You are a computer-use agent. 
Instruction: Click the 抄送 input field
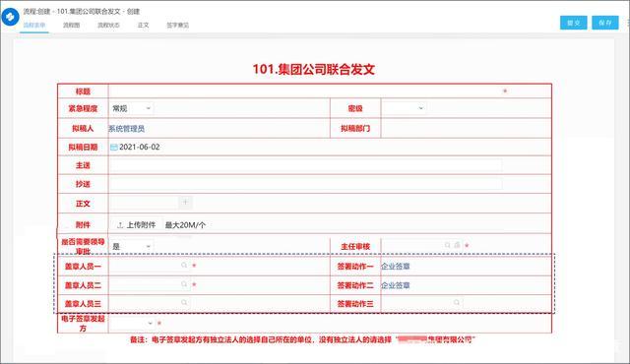(305, 184)
